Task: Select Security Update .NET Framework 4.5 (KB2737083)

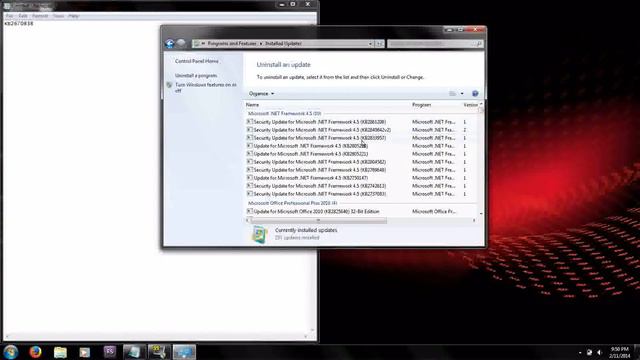Action: 361,194
